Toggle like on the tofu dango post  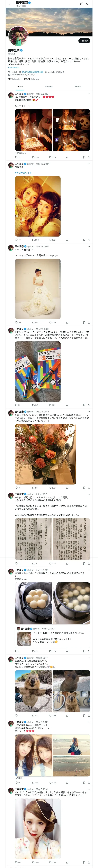[x=52, y=651]
